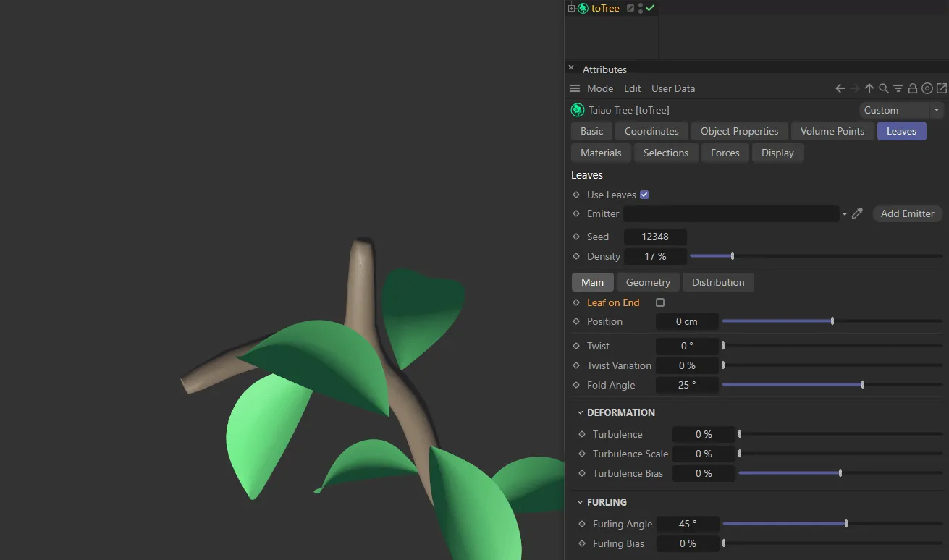Open the Attributes Manager search icon
This screenshot has height=560, width=949.
coord(883,88)
